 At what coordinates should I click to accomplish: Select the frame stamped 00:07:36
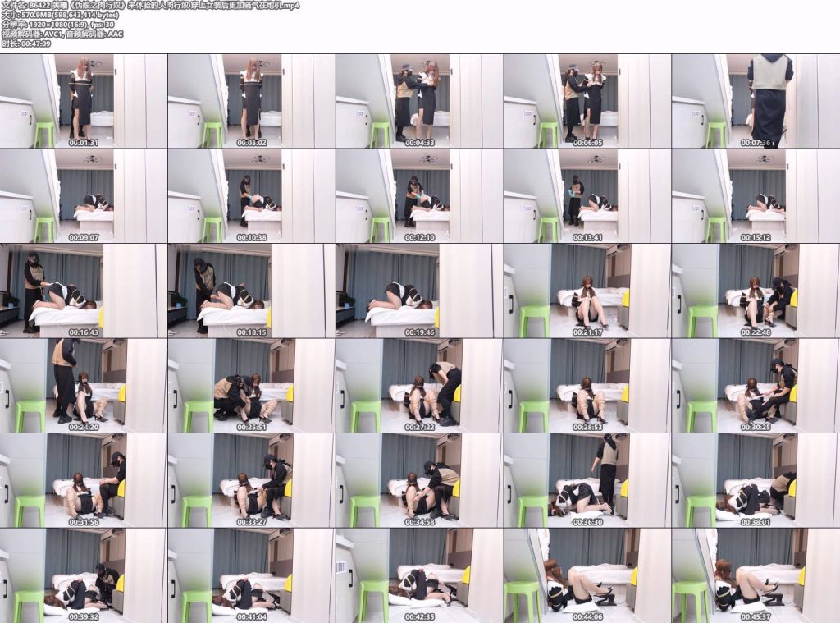coord(756,101)
